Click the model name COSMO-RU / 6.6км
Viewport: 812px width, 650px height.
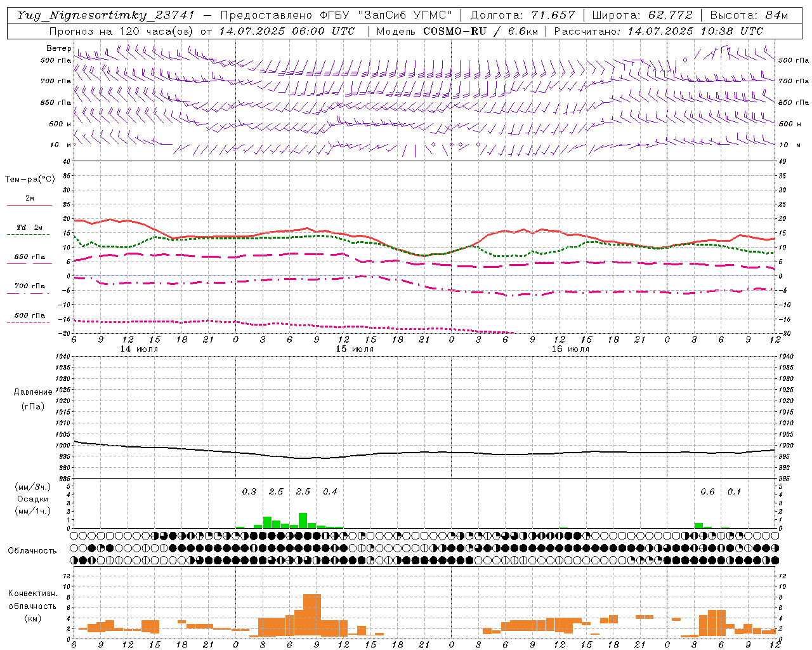coord(482,31)
